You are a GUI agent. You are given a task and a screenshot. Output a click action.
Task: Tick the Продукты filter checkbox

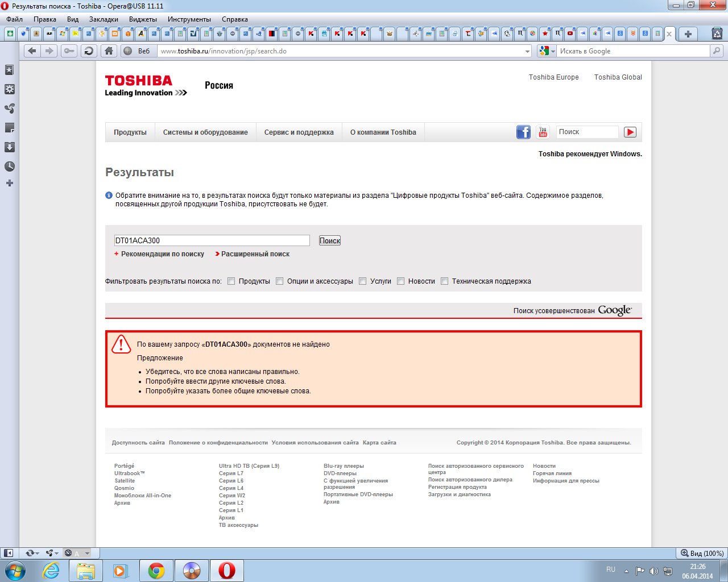click(231, 281)
